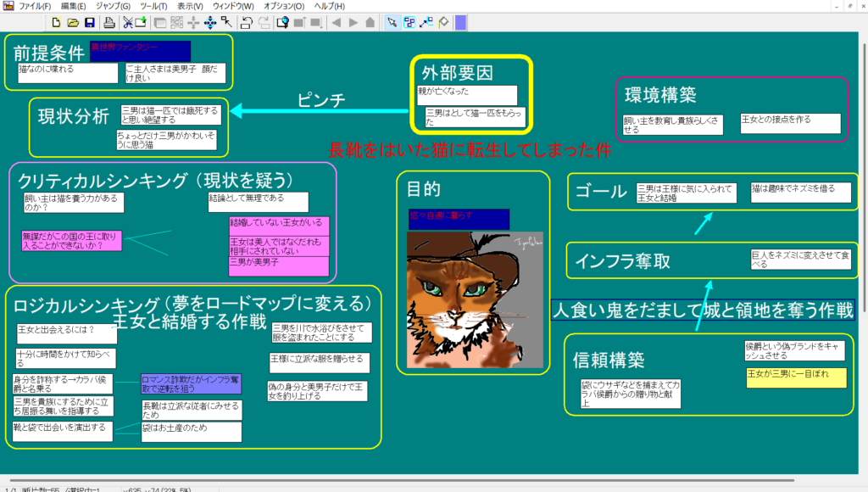Select the yellow 王女が三男に一目ぼれ card
Viewport: 868px width, 492px height.
(795, 377)
